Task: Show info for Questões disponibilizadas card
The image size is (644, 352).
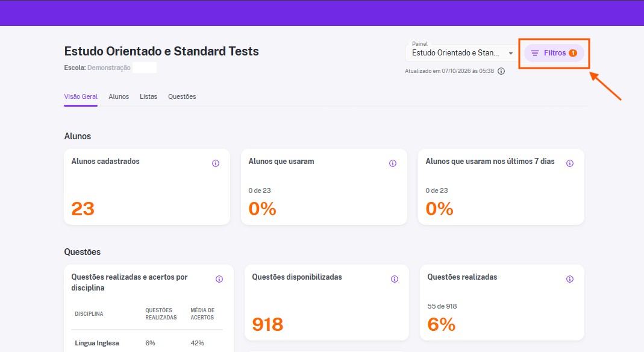Action: [394, 279]
